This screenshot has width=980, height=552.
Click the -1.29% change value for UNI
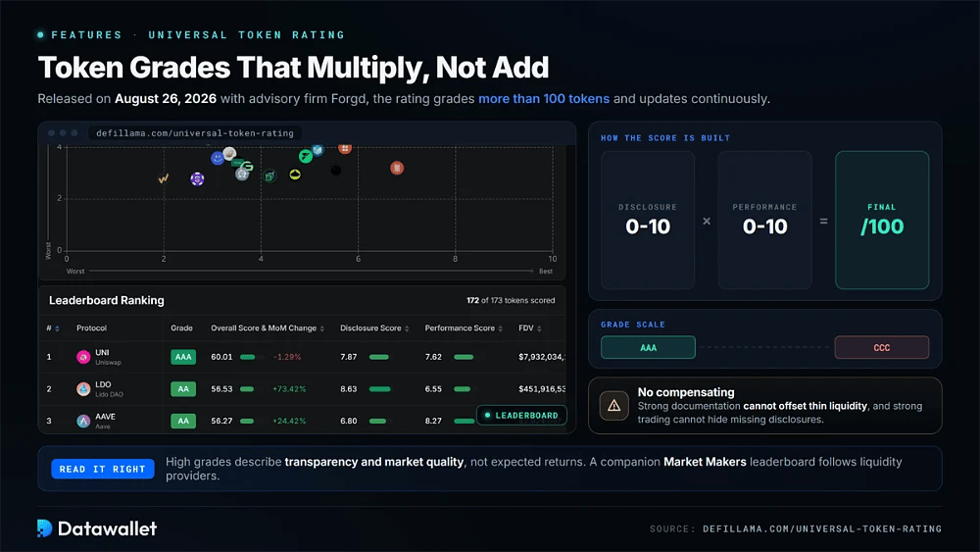point(287,357)
